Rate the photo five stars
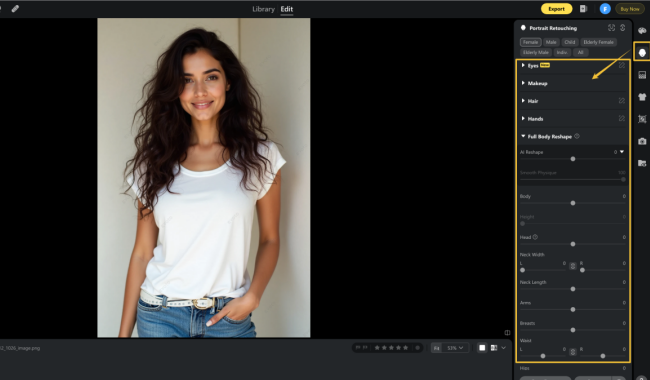The height and width of the screenshot is (380, 650). click(405, 348)
